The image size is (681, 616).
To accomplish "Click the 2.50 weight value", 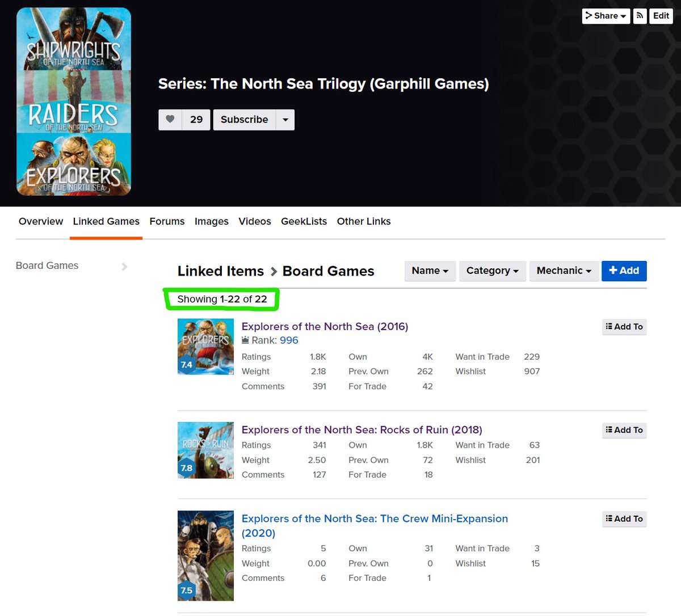I will coord(317,460).
